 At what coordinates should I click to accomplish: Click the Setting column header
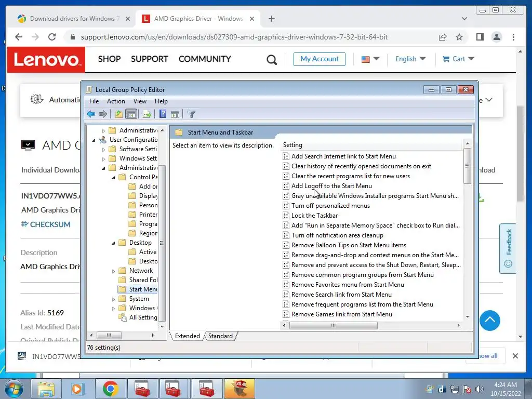372,145
